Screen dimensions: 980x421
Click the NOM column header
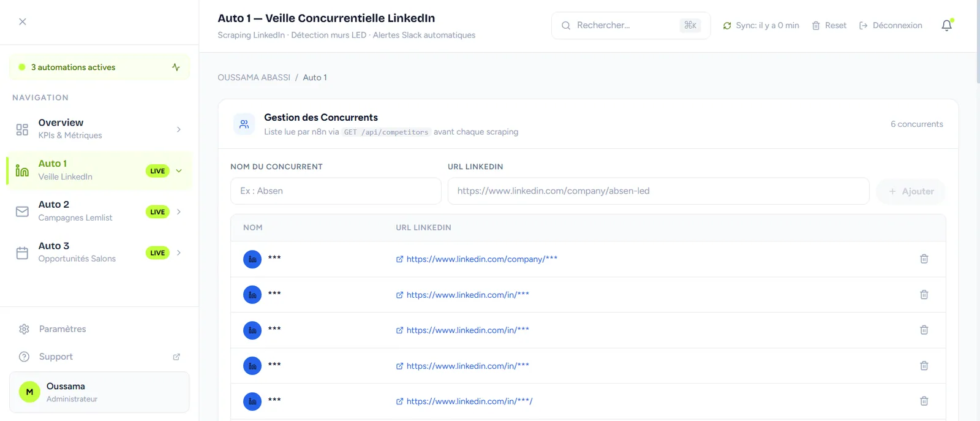click(x=253, y=228)
